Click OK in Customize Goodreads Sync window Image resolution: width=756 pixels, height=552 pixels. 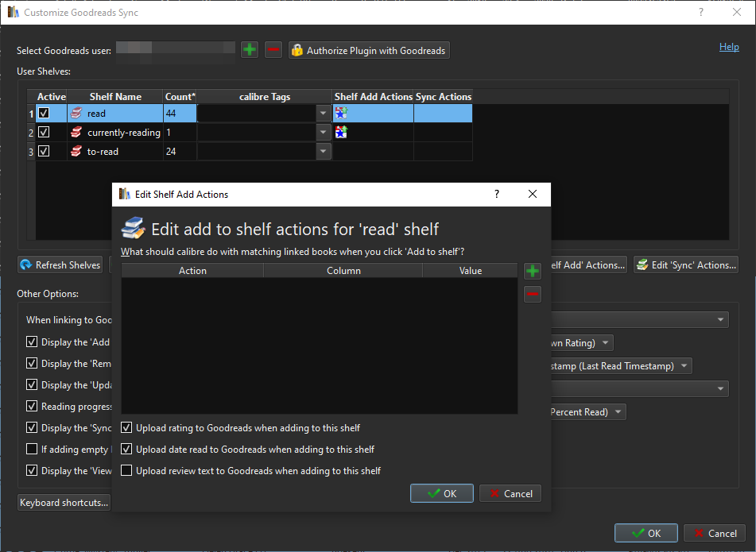pos(646,533)
